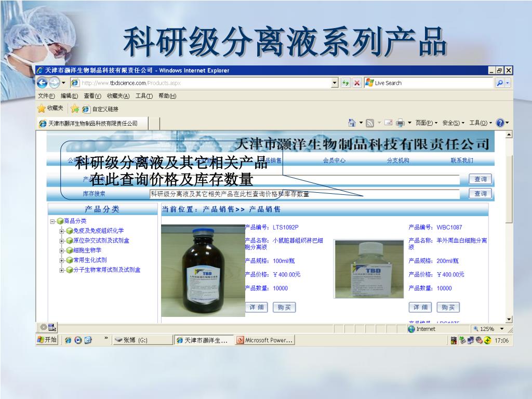The width and height of the screenshot is (532, 399).
Task: Click 详细 button for product LTS1092P
Action: pyautogui.click(x=257, y=308)
